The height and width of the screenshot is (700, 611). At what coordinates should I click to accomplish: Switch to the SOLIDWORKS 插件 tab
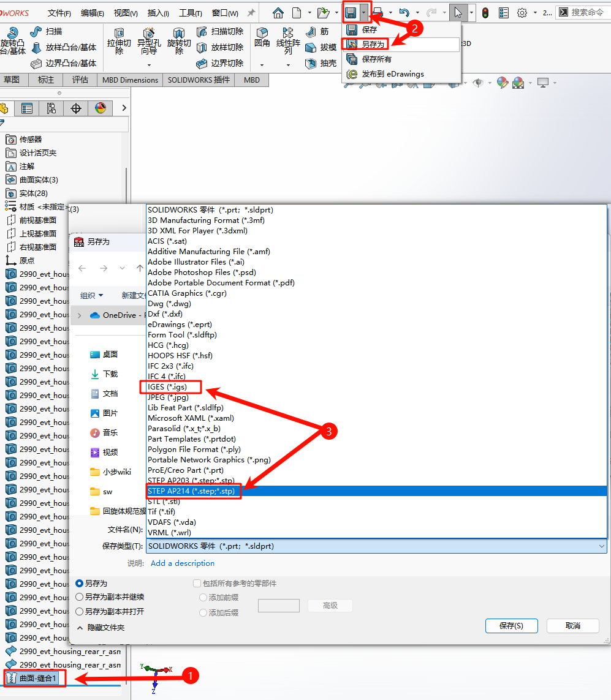tap(199, 80)
